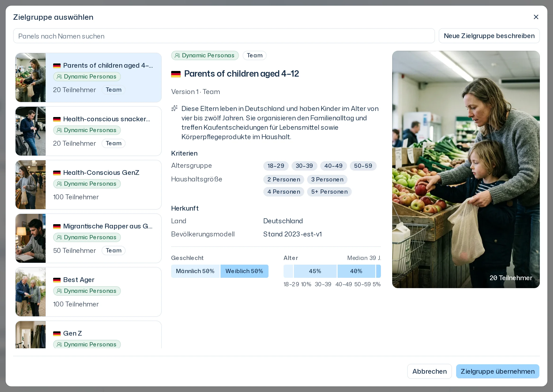Click the Panels nach Namen suchen field
The width and height of the screenshot is (553, 392).
pos(224,36)
